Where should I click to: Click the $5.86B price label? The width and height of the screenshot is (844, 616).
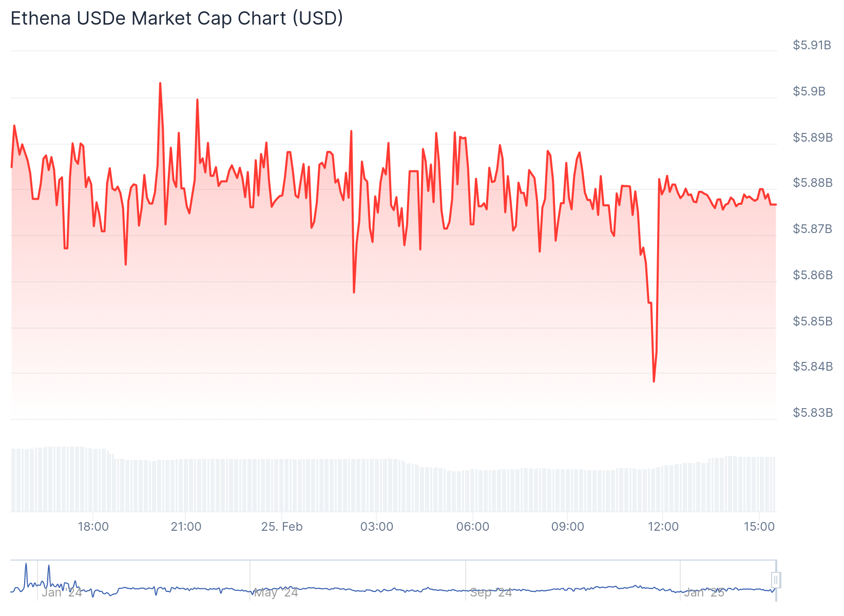pos(813,275)
